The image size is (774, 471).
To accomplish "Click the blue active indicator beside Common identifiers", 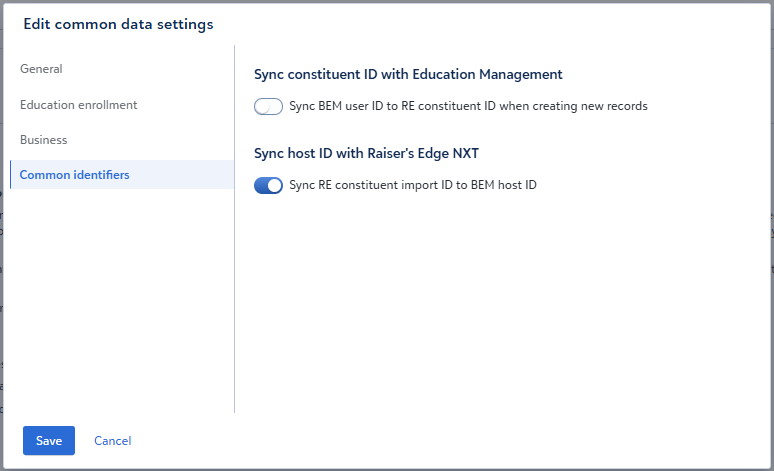I will [11, 175].
